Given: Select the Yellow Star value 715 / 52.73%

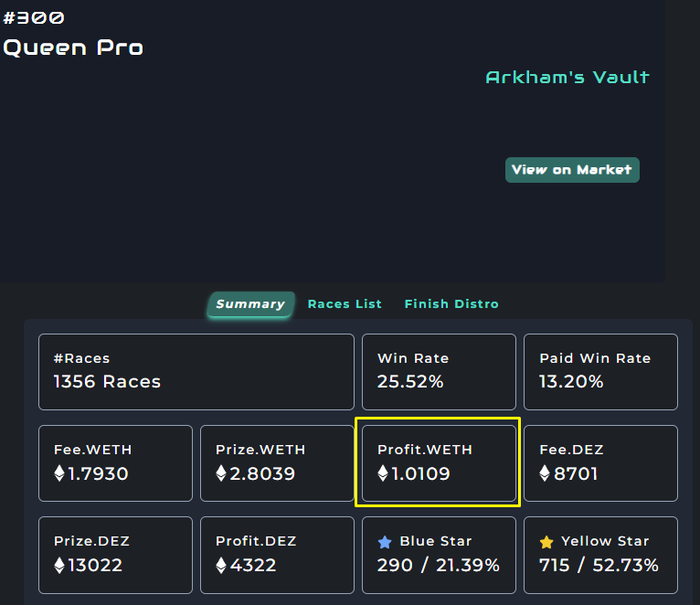Looking at the screenshot, I should (599, 566).
